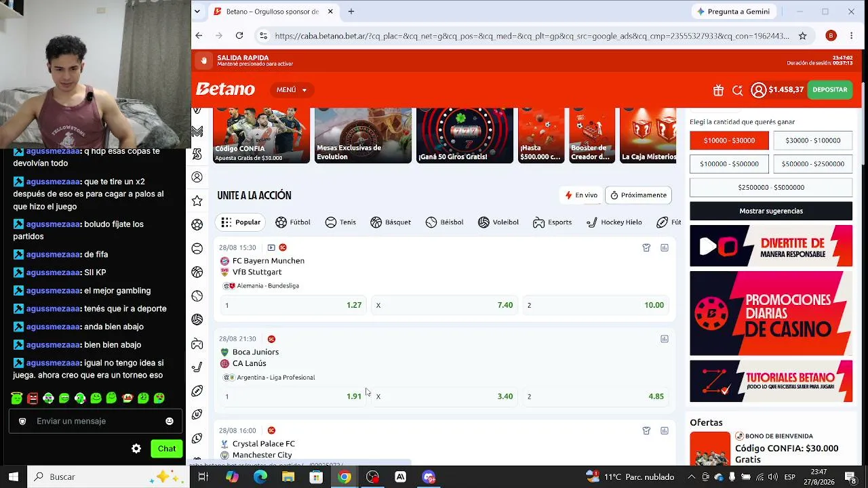
Task: Select the Béisbol sports tab
Action: (444, 222)
